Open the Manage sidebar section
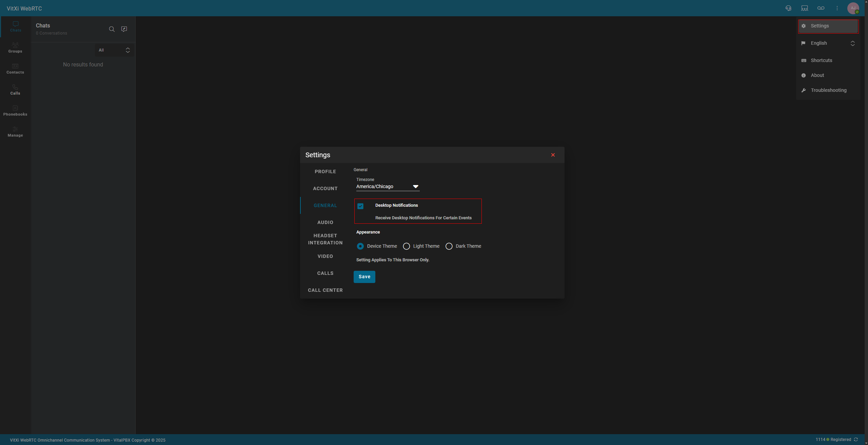The height and width of the screenshot is (445, 868). point(15,132)
